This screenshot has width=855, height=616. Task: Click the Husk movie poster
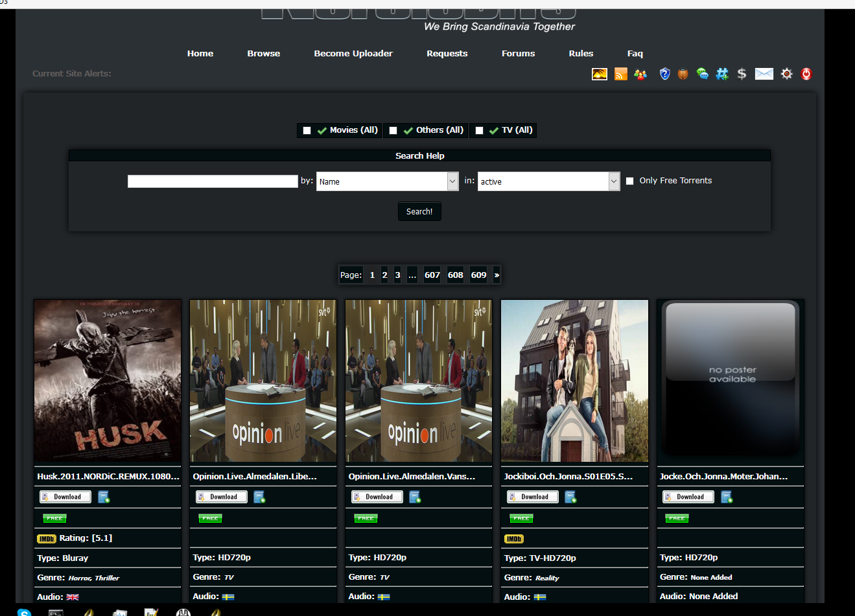pyautogui.click(x=108, y=380)
